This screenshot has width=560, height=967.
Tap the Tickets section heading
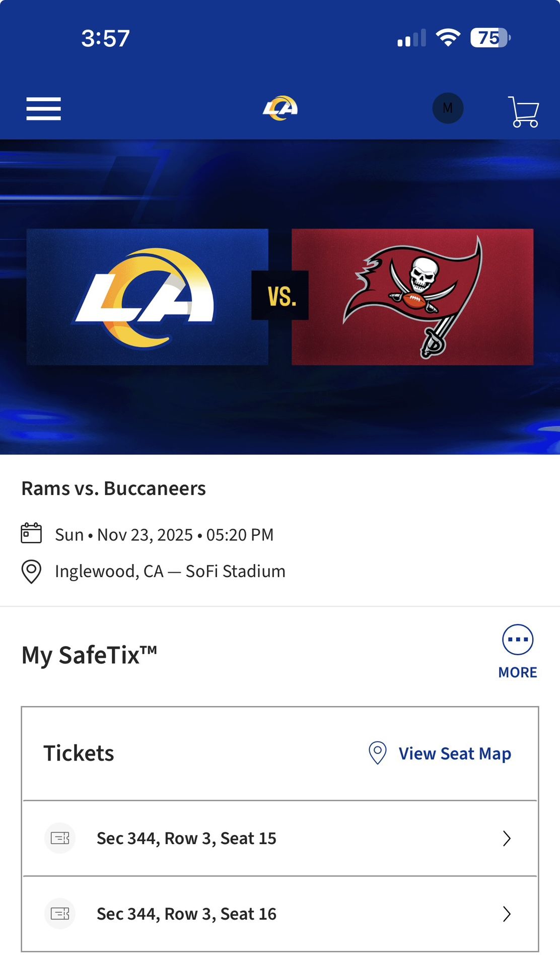(79, 753)
